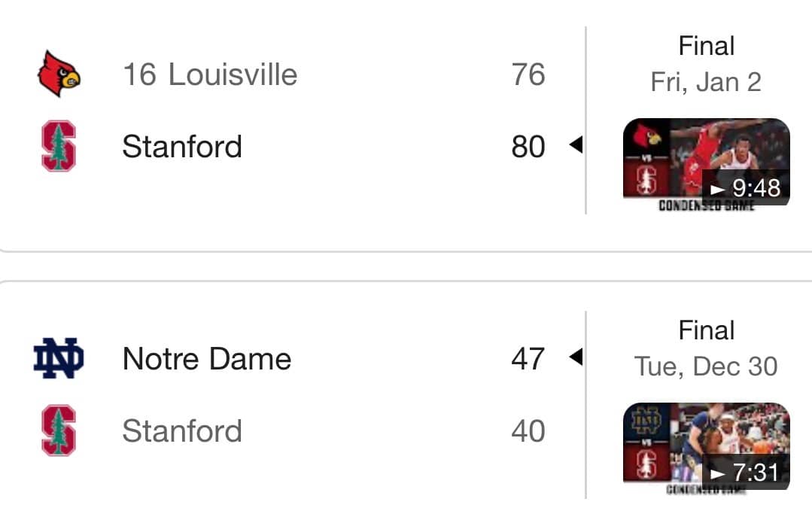The height and width of the screenshot is (517, 812).
Task: Click the Tue, Dec 30 game date
Action: pos(706,366)
